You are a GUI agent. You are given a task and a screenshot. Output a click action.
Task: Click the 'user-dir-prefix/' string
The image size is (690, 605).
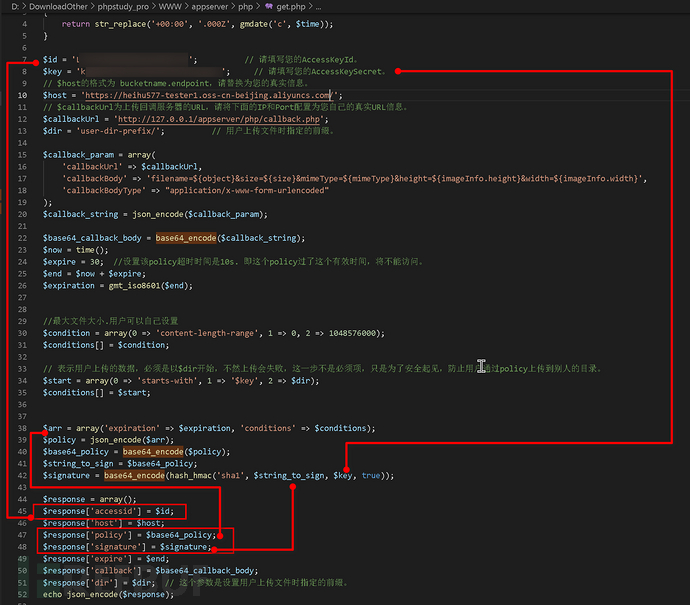click(118, 131)
